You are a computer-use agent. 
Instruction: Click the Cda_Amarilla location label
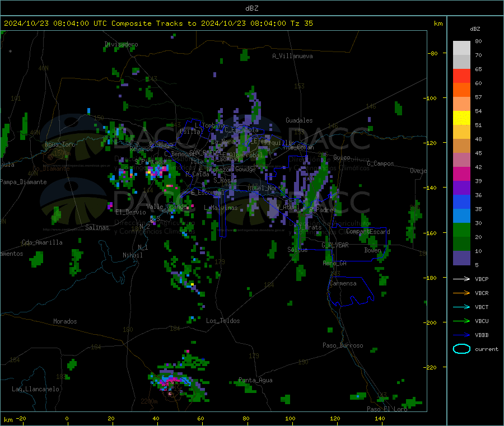(x=42, y=242)
